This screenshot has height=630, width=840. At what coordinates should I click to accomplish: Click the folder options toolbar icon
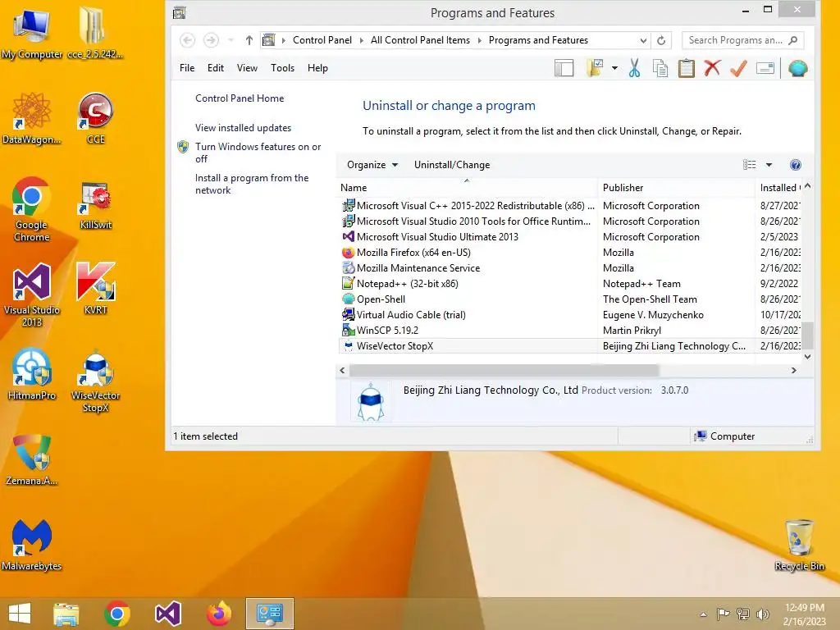click(595, 69)
